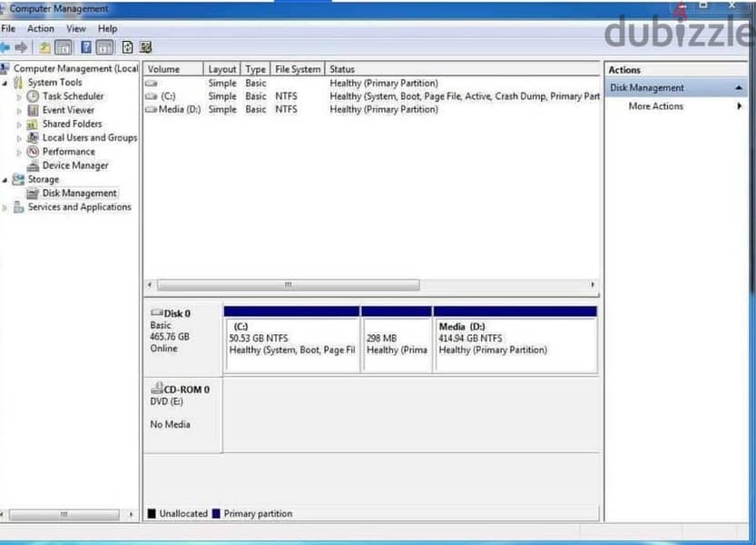This screenshot has height=545, width=756.
Task: Click the Event Viewer icon in tree
Action: [33, 110]
